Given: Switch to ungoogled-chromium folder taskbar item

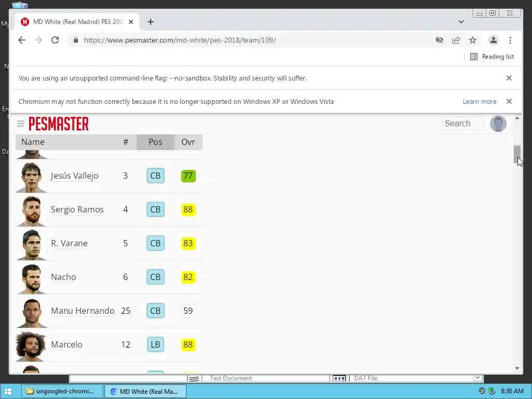Looking at the screenshot, I should point(62,391).
